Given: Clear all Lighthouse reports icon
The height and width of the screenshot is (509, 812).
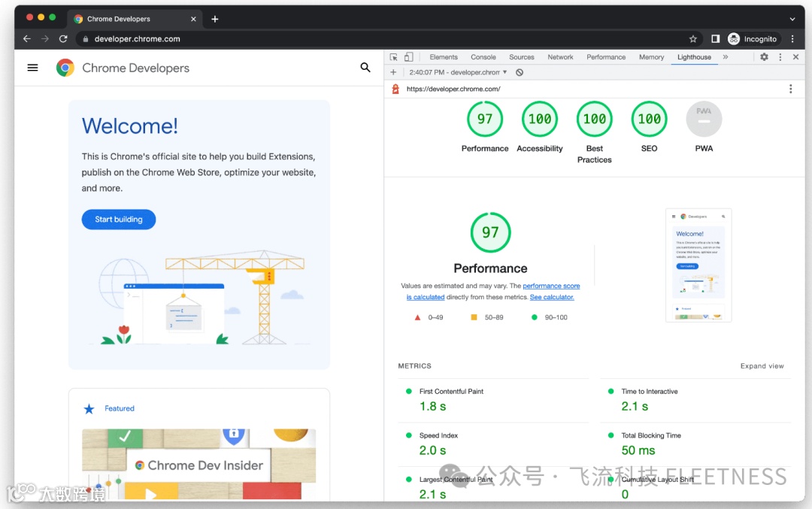Looking at the screenshot, I should (x=520, y=72).
